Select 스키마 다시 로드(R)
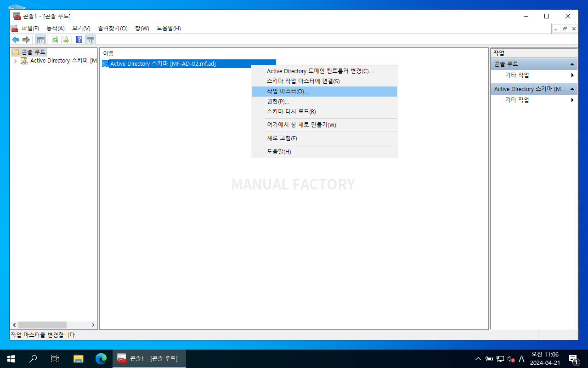588x368 pixels. (324, 112)
